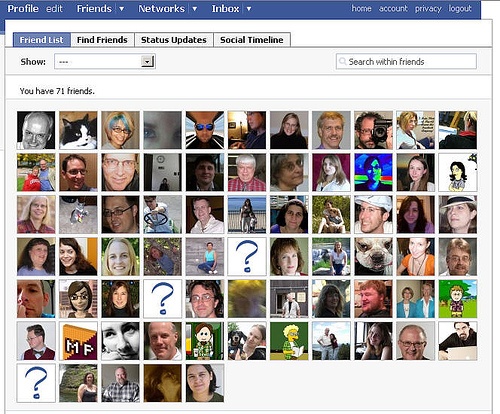Open the black and white cat friend thumbnail

tap(78, 130)
